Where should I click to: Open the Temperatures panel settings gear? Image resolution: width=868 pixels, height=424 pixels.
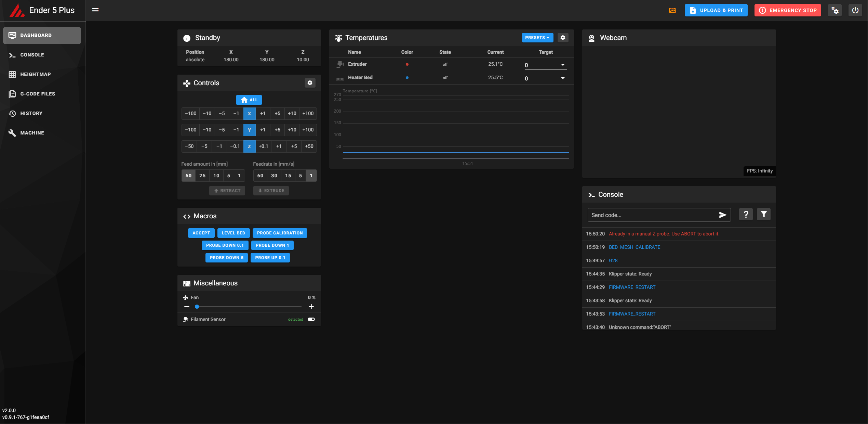(563, 38)
